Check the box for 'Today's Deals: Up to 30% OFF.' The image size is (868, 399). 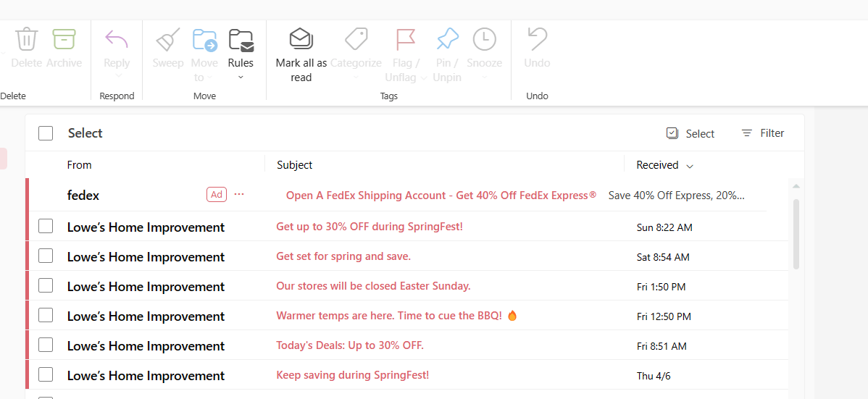tap(46, 345)
